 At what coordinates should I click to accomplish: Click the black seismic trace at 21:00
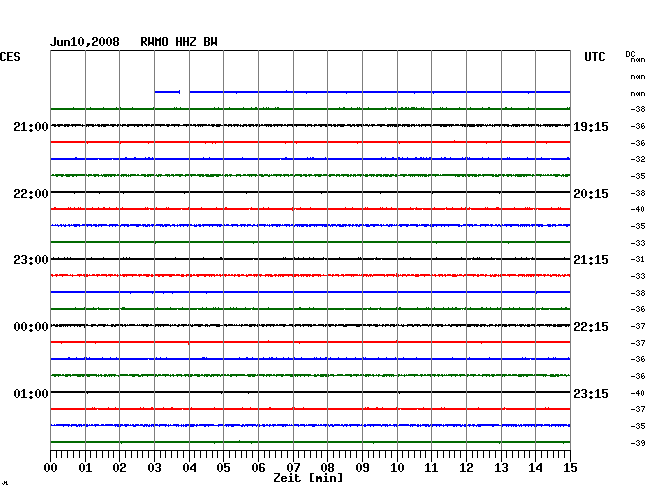coord(310,125)
